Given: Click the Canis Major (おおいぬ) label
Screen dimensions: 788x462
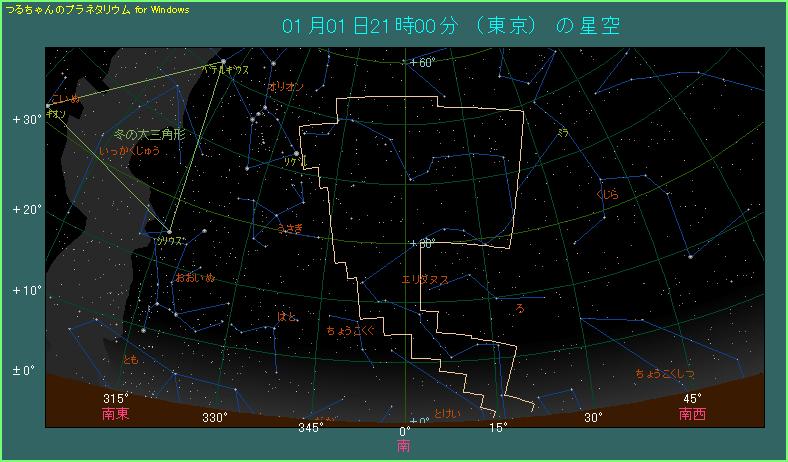Looking at the screenshot, I should pyautogui.click(x=195, y=277).
